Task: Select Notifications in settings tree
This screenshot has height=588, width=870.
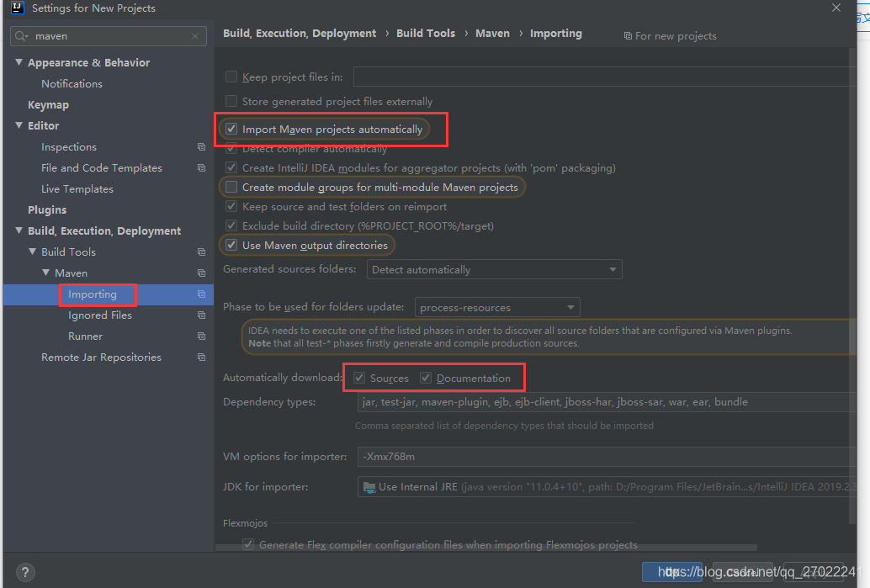Action: [72, 84]
